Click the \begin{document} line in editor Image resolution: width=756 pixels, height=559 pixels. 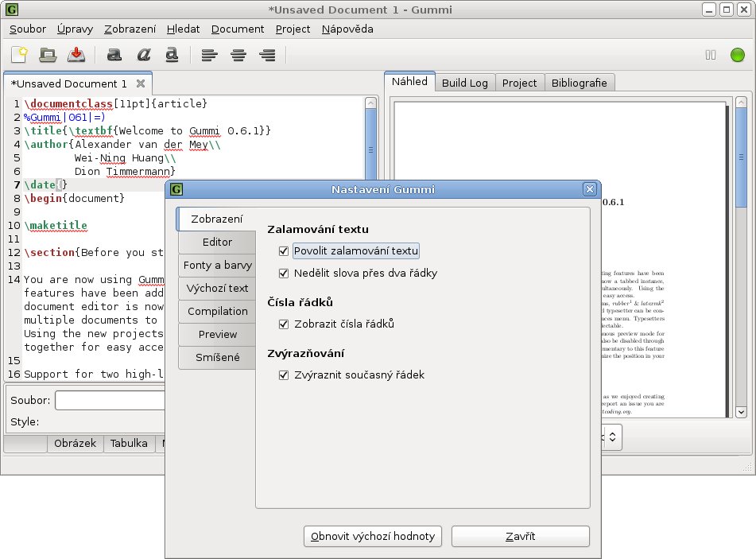pos(74,198)
